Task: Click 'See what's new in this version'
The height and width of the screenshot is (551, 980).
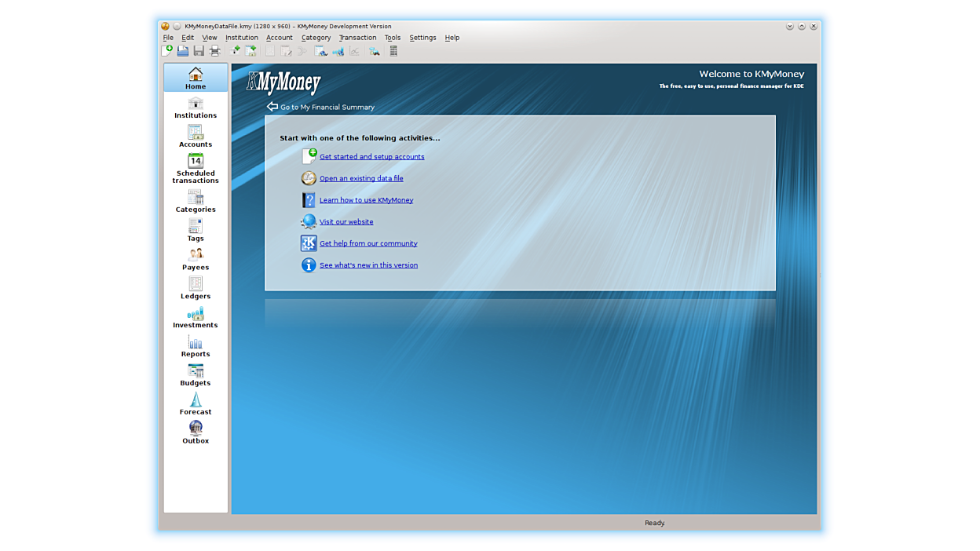Action: (368, 265)
